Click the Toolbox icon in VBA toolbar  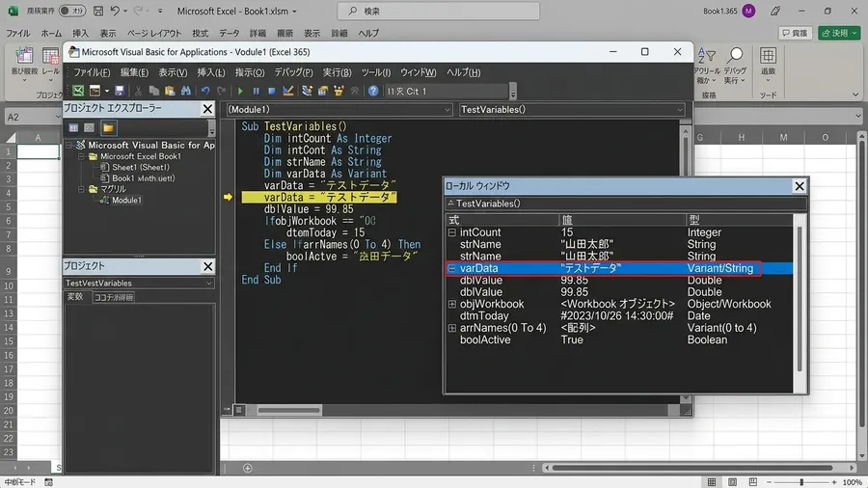click(355, 91)
